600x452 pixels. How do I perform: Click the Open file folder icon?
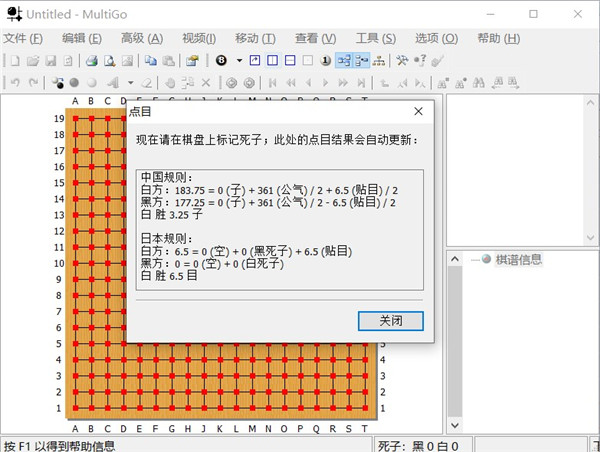tap(30, 61)
